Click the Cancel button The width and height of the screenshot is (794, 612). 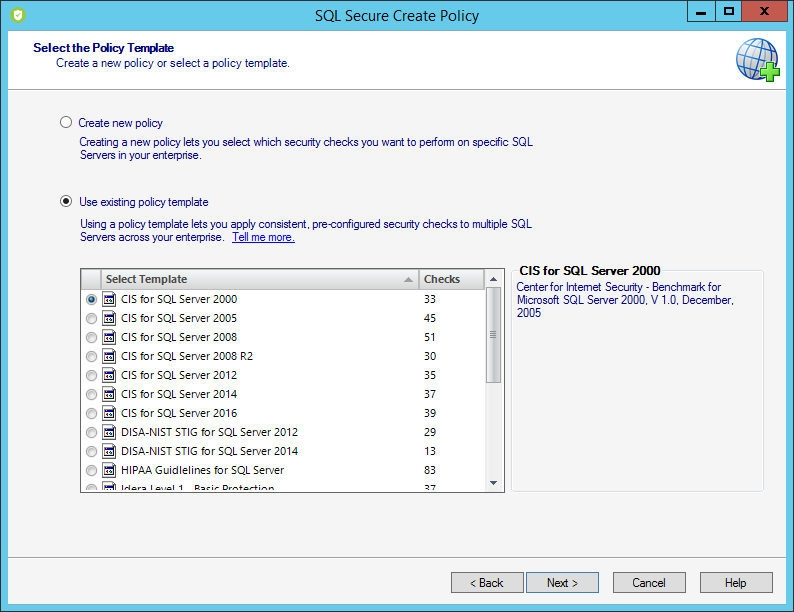[649, 583]
